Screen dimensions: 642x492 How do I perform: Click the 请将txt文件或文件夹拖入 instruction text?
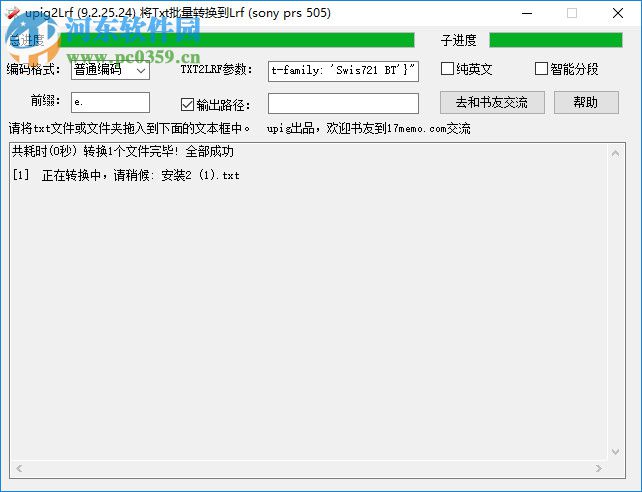129,129
